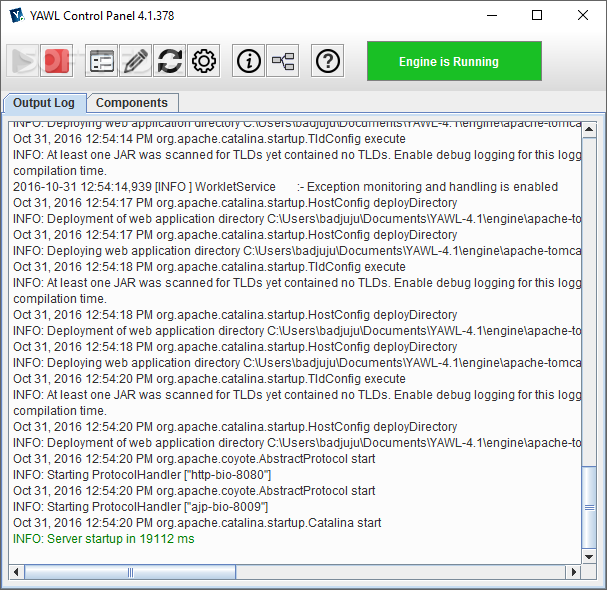This screenshot has height=590, width=607.
Task: Click the WorkletService exception monitoring line
Action: 285,187
